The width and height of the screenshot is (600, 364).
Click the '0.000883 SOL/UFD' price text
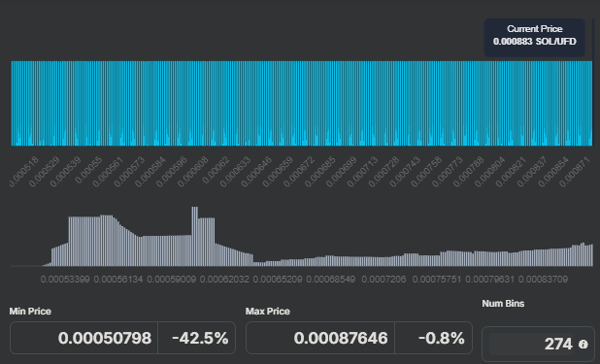pyautogui.click(x=535, y=42)
